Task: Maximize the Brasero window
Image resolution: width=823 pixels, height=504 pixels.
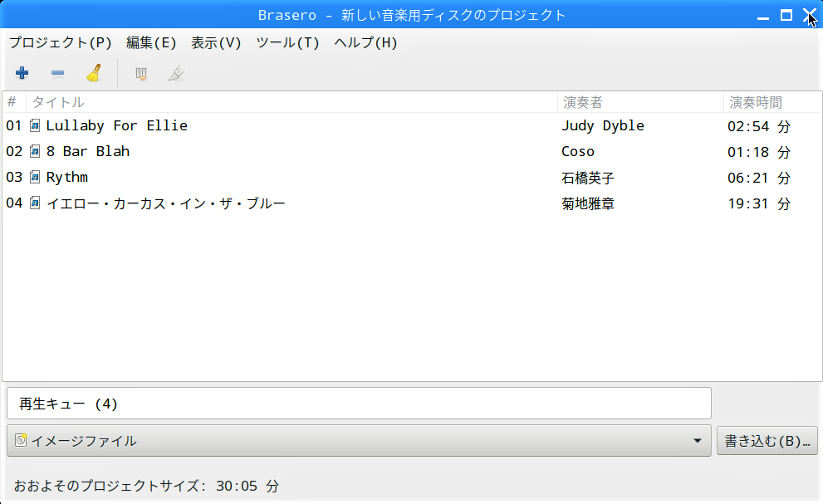Action: click(x=786, y=15)
